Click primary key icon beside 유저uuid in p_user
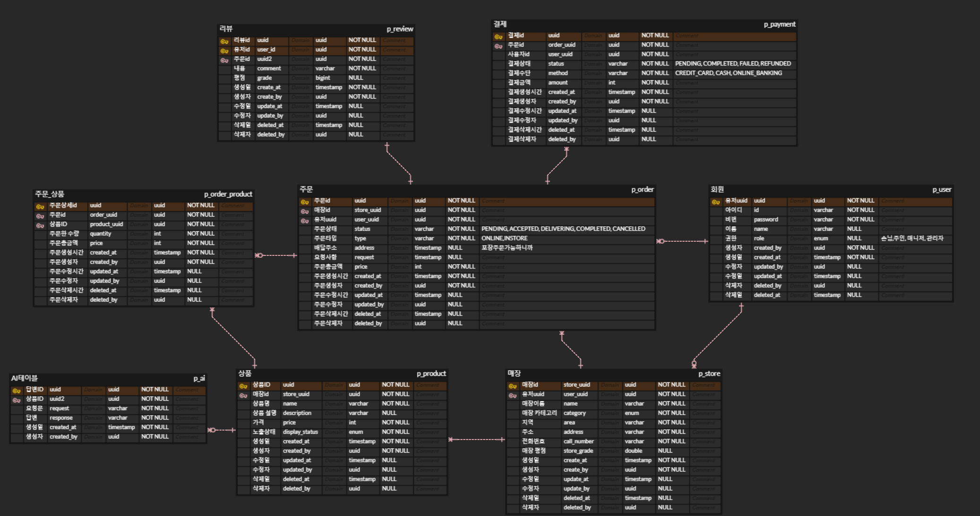Screen dimensions: 980x516 pos(715,202)
